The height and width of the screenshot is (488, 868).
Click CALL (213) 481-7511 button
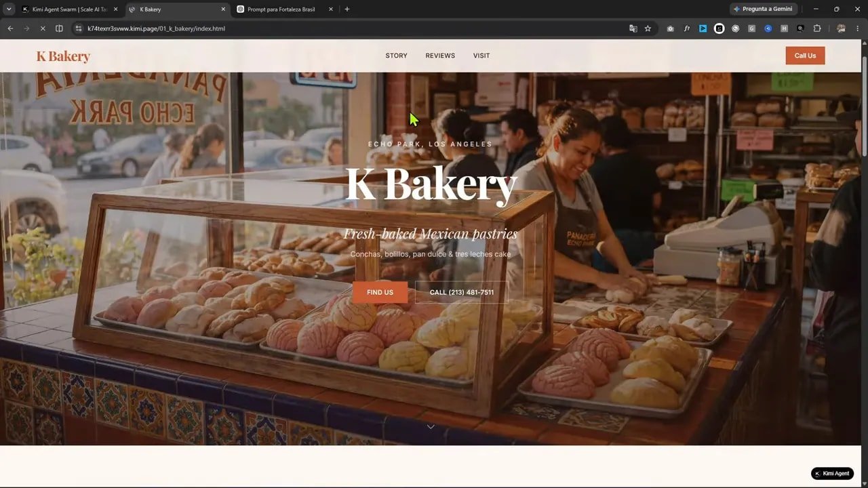click(x=462, y=292)
